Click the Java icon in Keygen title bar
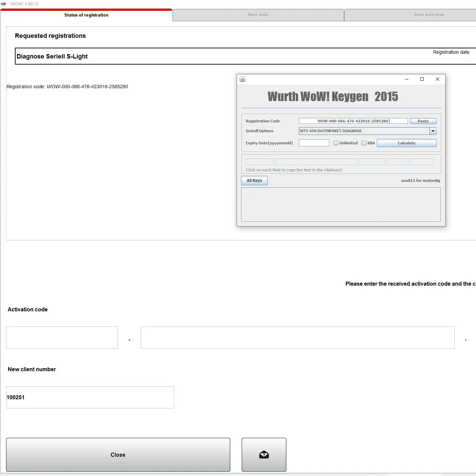Image resolution: width=476 pixels, height=476 pixels. pyautogui.click(x=242, y=79)
